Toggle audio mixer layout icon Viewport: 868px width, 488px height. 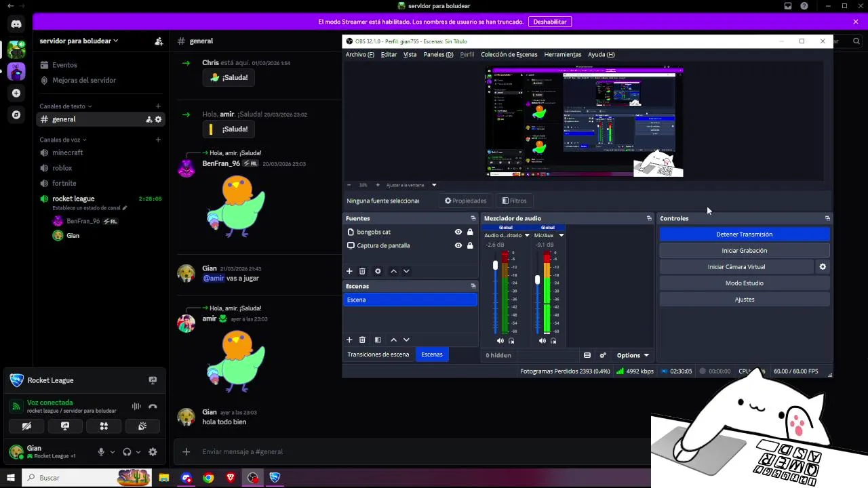pyautogui.click(x=587, y=355)
